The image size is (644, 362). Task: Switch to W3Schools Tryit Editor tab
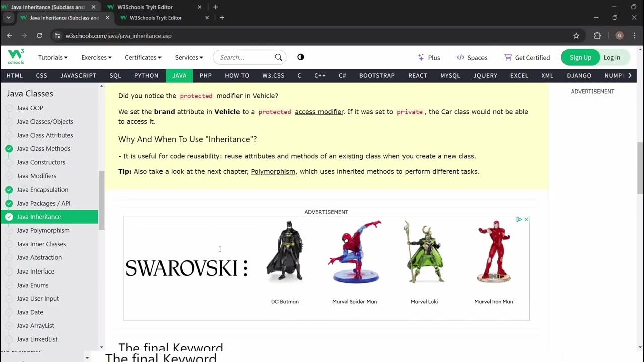point(164,18)
